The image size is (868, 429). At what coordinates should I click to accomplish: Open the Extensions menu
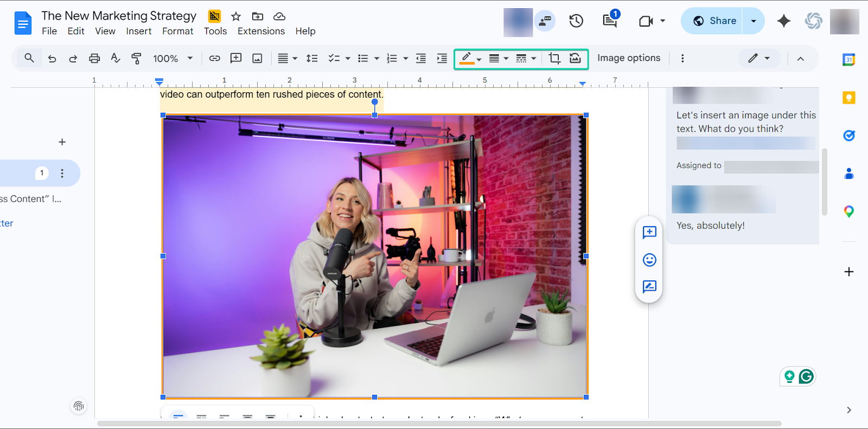pos(261,31)
